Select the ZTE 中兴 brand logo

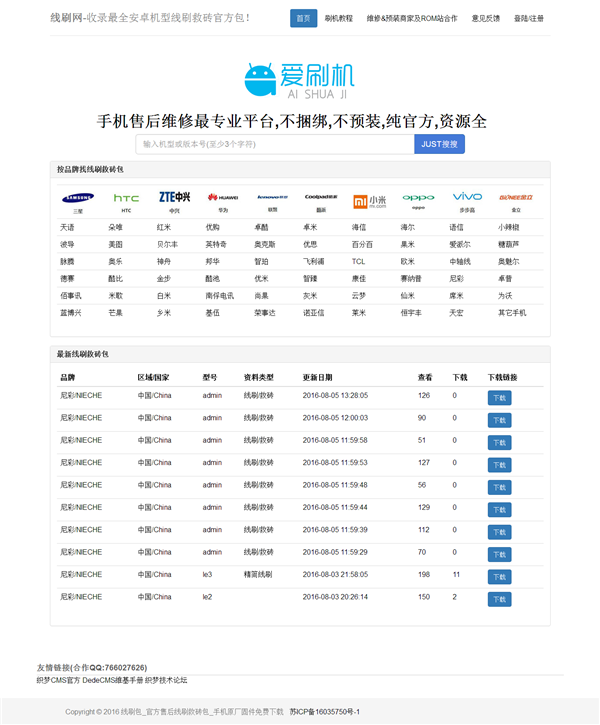click(x=174, y=197)
